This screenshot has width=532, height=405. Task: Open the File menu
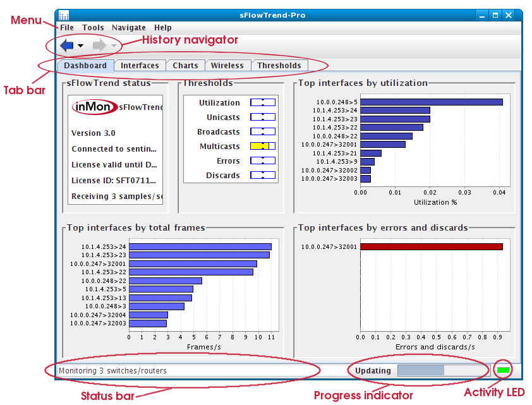(x=66, y=28)
